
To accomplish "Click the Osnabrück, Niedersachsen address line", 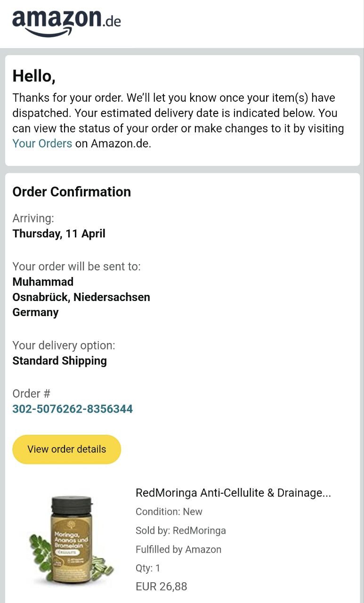I will coord(81,297).
